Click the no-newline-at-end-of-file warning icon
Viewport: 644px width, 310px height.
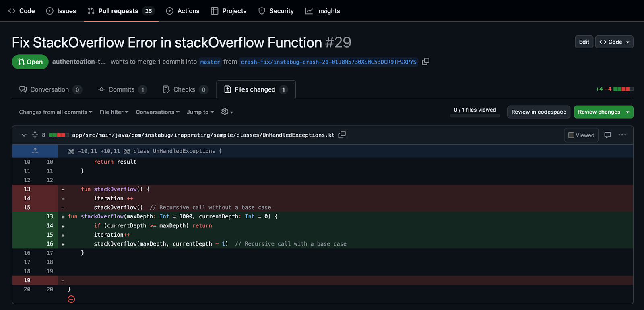tap(71, 299)
